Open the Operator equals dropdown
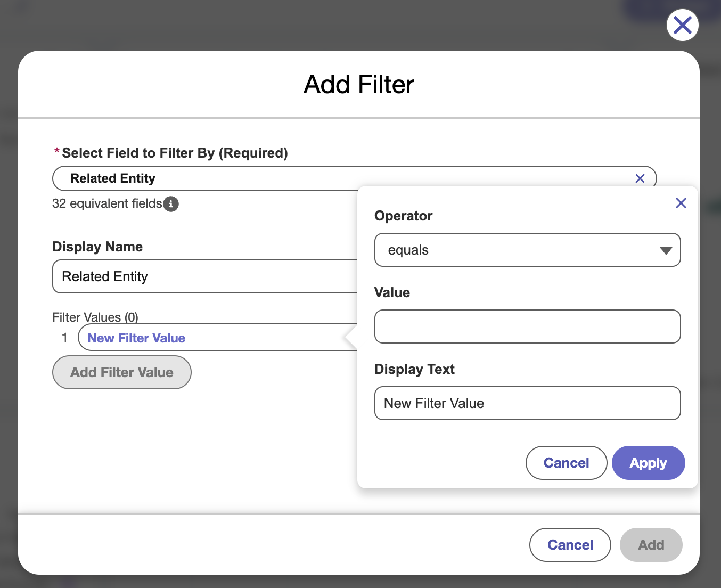 (527, 250)
